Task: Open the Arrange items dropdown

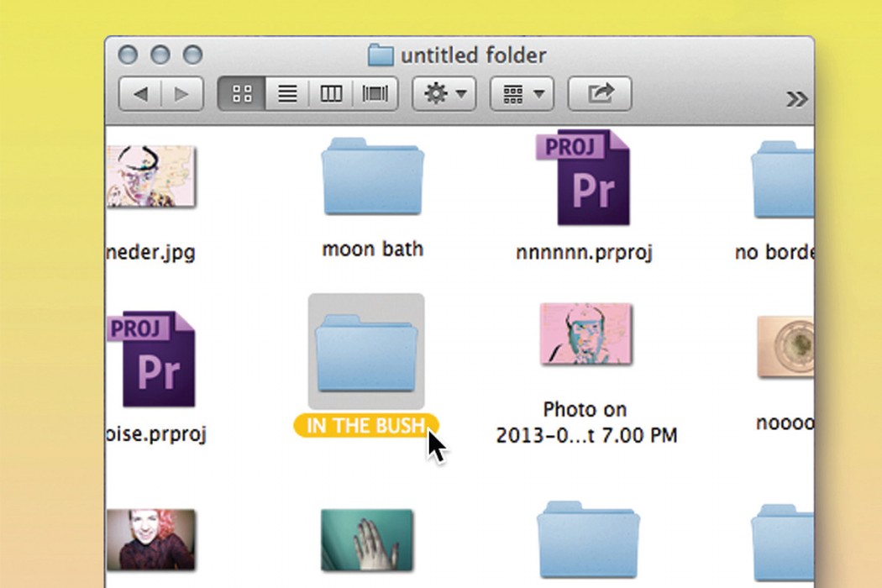Action: pyautogui.click(x=522, y=94)
